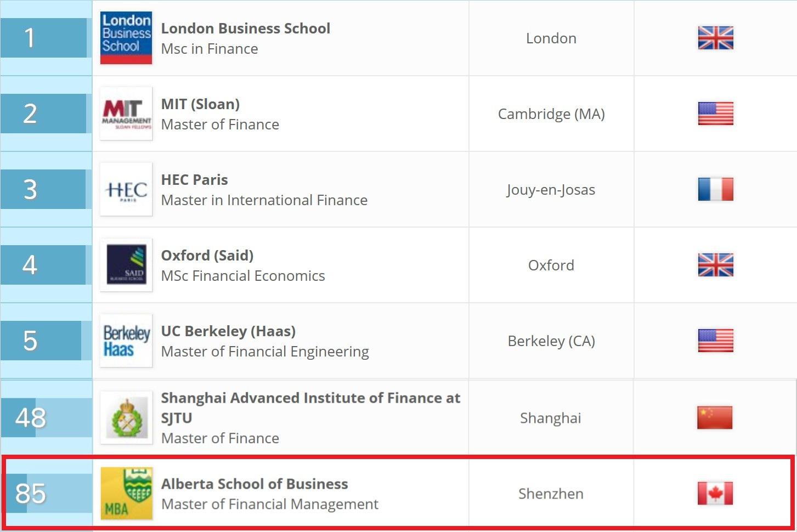Click the Oxford Said Business School logo
This screenshot has height=532, width=797.
126,265
